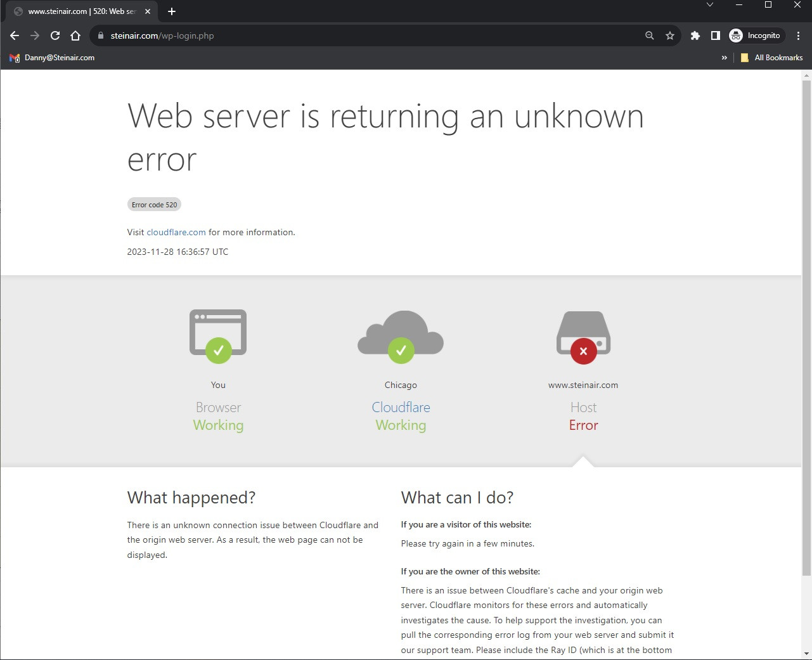The image size is (812, 660).
Task: Click the www.steinair.com host label
Action: [583, 385]
